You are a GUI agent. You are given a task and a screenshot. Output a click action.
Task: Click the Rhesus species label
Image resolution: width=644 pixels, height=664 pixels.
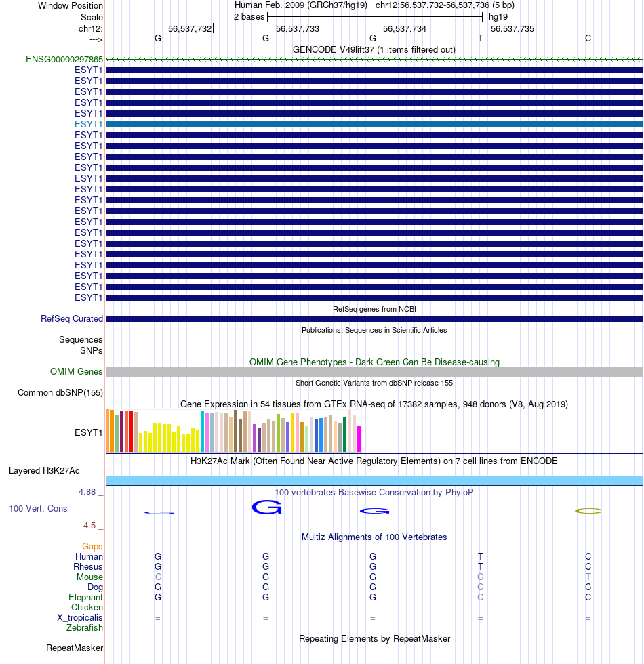[88, 567]
